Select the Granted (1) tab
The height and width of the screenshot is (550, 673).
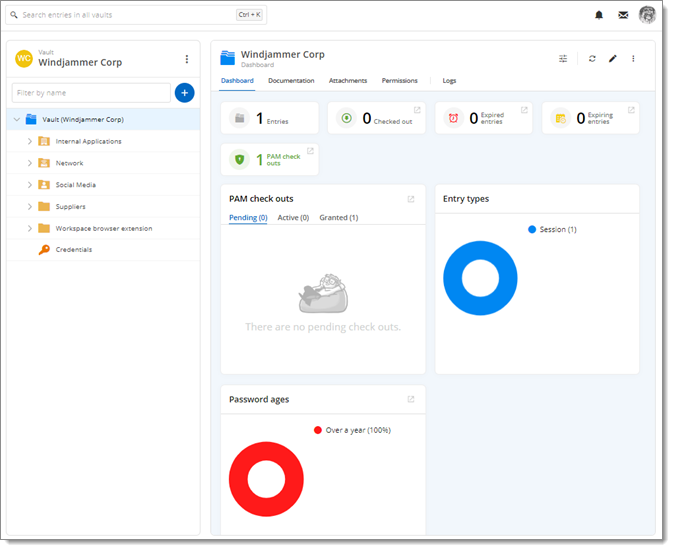pos(338,217)
